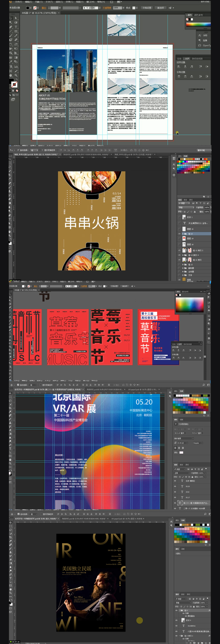Toggle 自动选择 checkbox in folk poster Photoshop window
This screenshot has width=220, height=644.
click(x=18, y=514)
